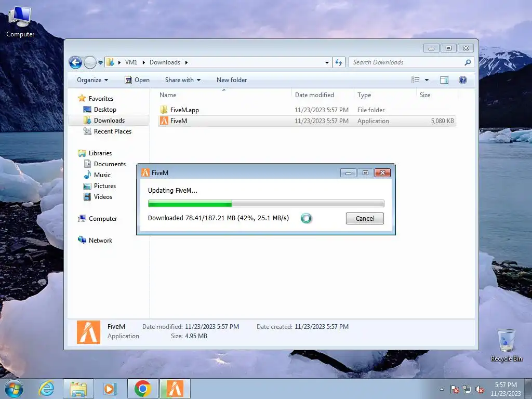Sort by the Type column header
The height and width of the screenshot is (399, 532).
point(385,95)
